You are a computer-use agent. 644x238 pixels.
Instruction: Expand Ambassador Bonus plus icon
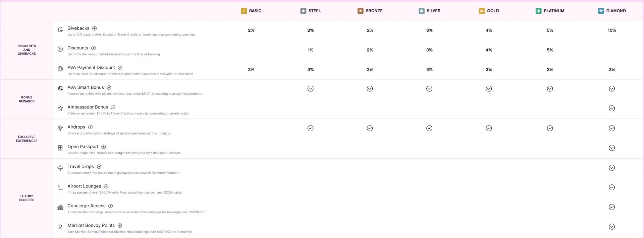coord(113,107)
